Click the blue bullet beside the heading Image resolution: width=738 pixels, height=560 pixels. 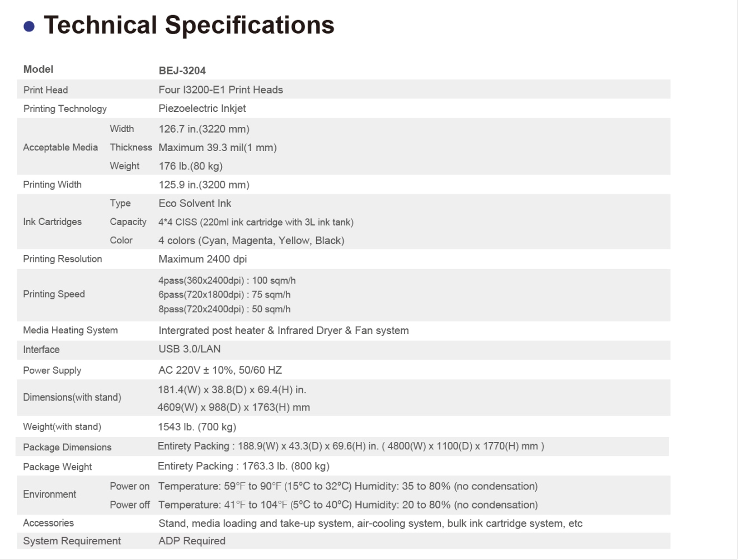(29, 26)
